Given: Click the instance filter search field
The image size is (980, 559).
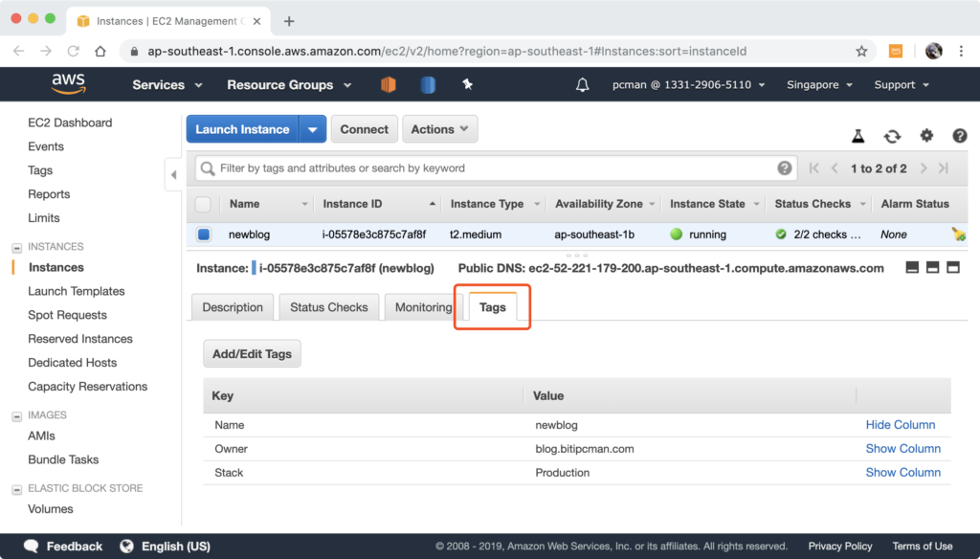Looking at the screenshot, I should pyautogui.click(x=497, y=168).
